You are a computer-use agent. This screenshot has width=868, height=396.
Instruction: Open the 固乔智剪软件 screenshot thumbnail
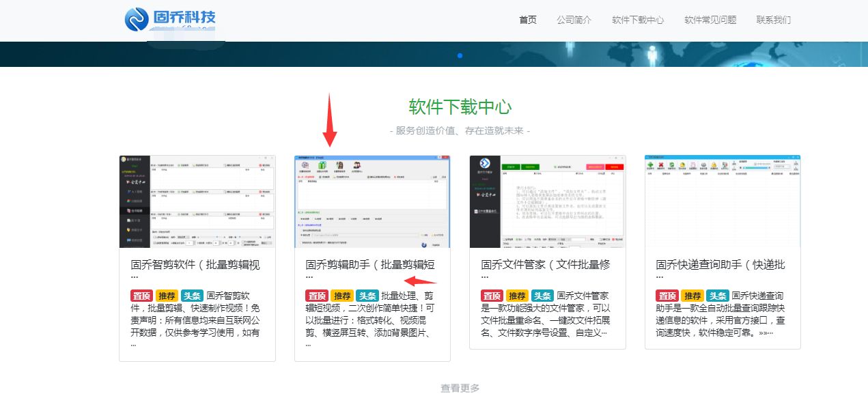coord(197,201)
